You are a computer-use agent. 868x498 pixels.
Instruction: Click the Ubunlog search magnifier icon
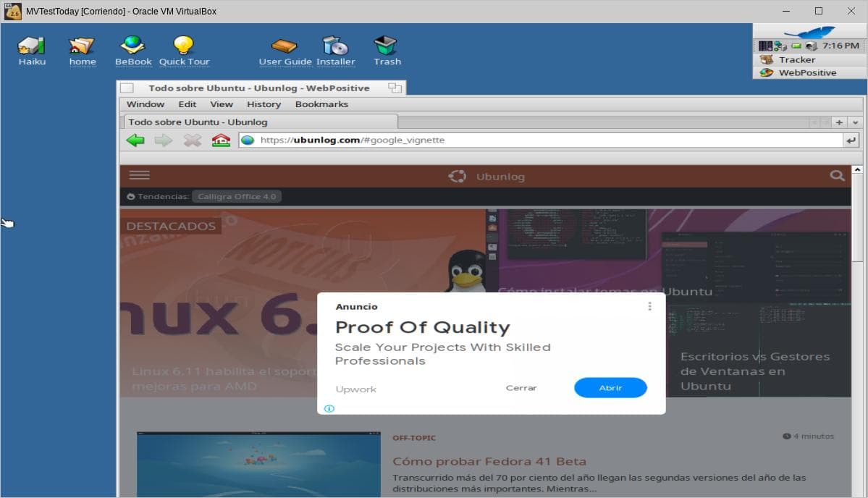point(837,176)
